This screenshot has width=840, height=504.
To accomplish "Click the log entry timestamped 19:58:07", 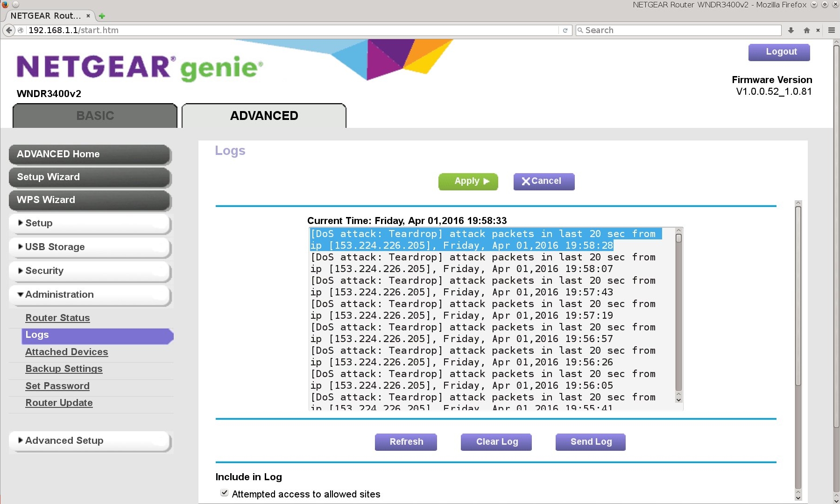I will [x=483, y=263].
